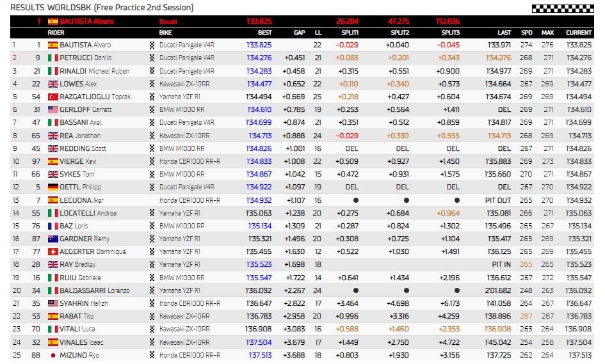Click the checkered flag icon in VIERGE Xavi's row
Screen dimensions: 605x364
152,162
